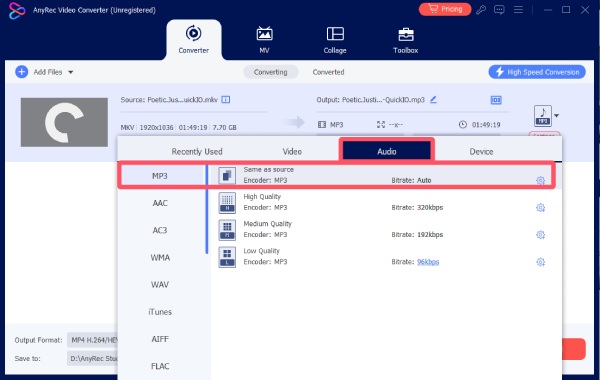The image size is (600, 380).
Task: Select WMA in the format list
Action: pos(160,258)
